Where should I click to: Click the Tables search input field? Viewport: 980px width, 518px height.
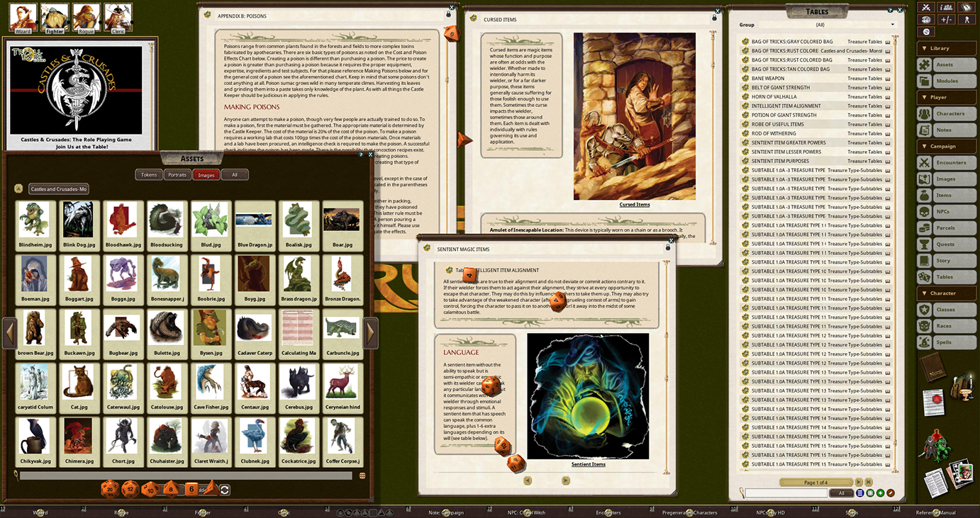(786, 493)
